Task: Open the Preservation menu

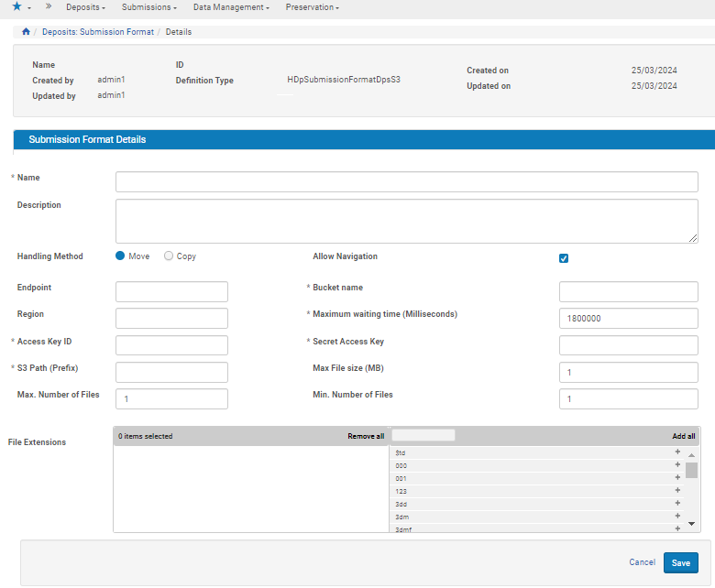Action: [x=313, y=7]
